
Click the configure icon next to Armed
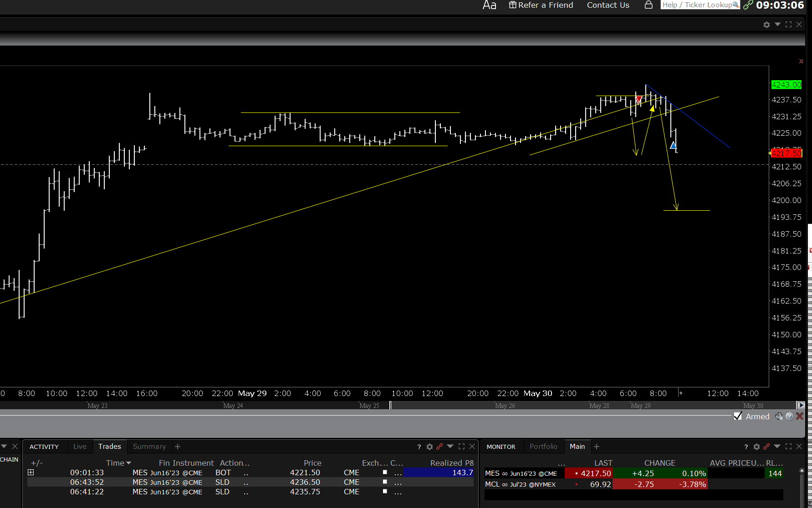coord(779,416)
